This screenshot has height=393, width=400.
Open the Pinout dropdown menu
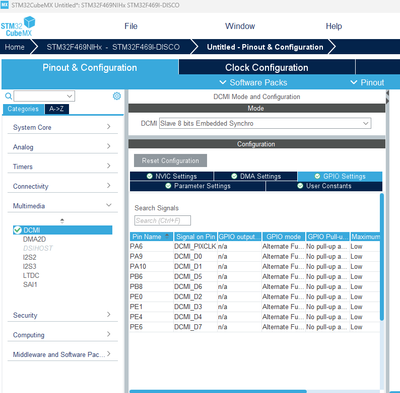click(367, 82)
